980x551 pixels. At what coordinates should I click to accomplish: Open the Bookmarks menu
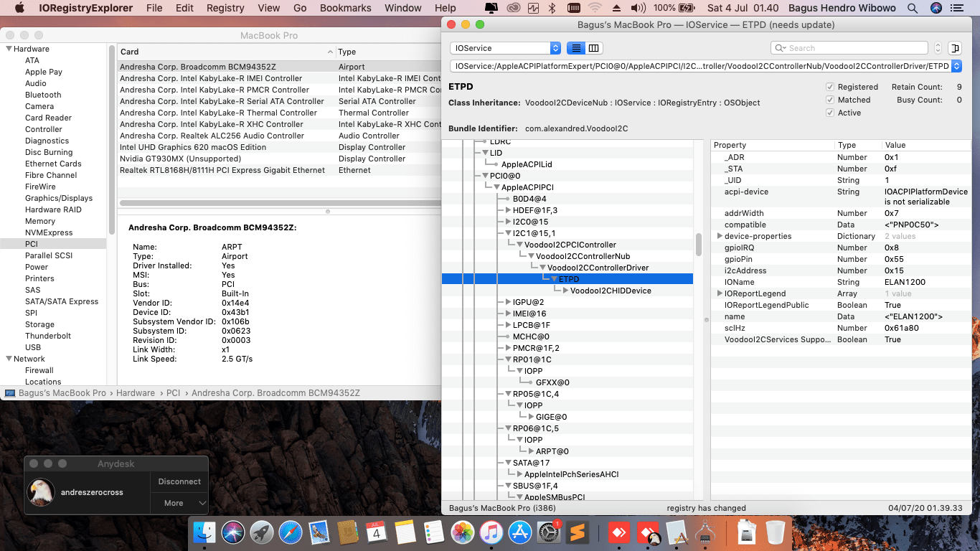pyautogui.click(x=346, y=8)
